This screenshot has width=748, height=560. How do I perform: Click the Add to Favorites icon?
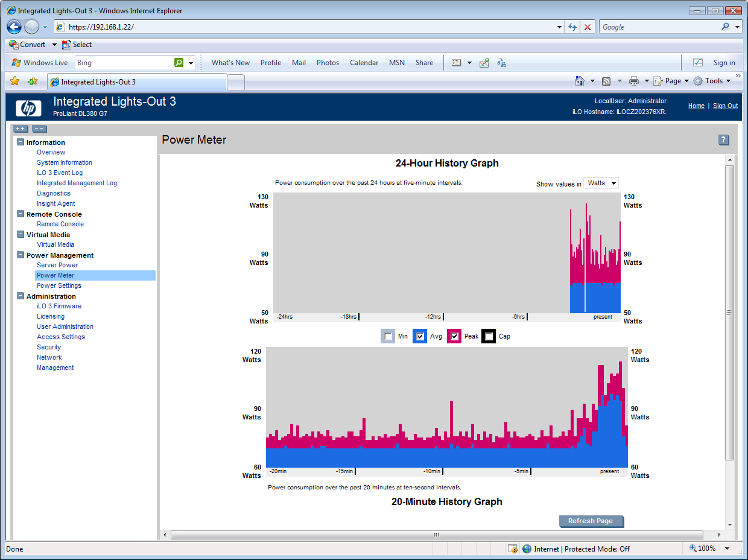point(33,81)
